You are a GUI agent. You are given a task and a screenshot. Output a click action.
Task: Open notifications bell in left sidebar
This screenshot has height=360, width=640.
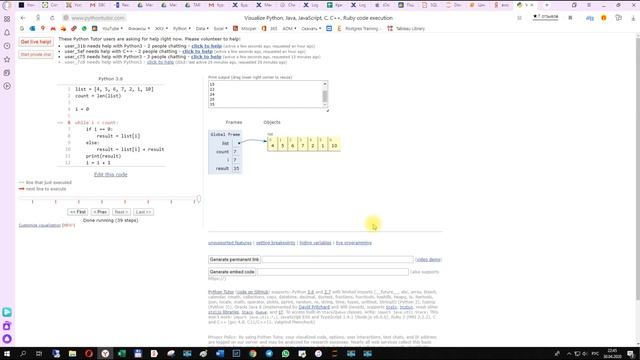coord(7,32)
